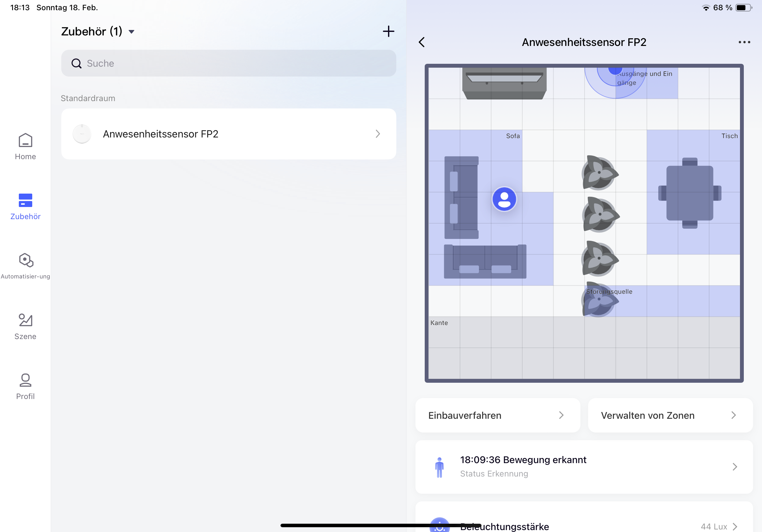Select the vertical sofa icon on map

[x=461, y=197]
